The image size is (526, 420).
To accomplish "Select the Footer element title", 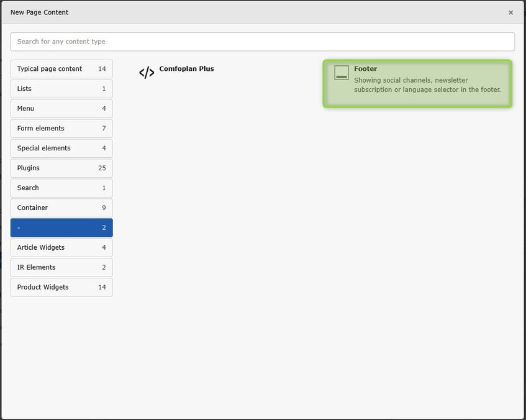I will pos(365,69).
